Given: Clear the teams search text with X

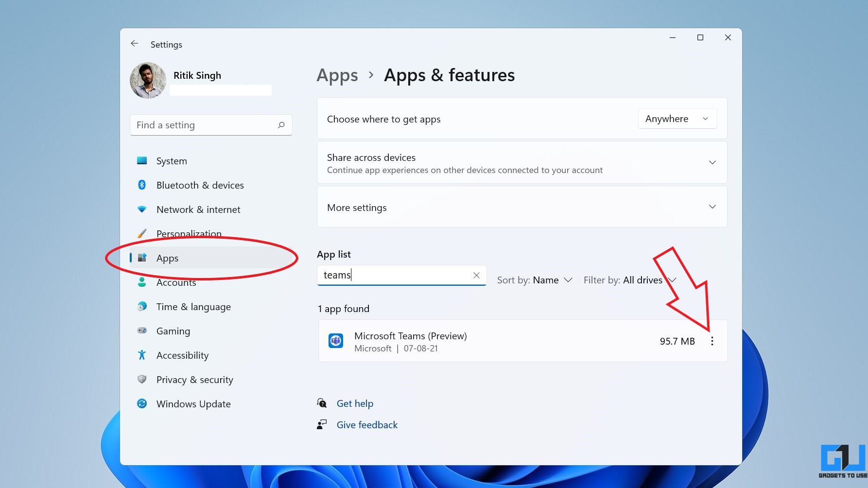Looking at the screenshot, I should [x=476, y=275].
